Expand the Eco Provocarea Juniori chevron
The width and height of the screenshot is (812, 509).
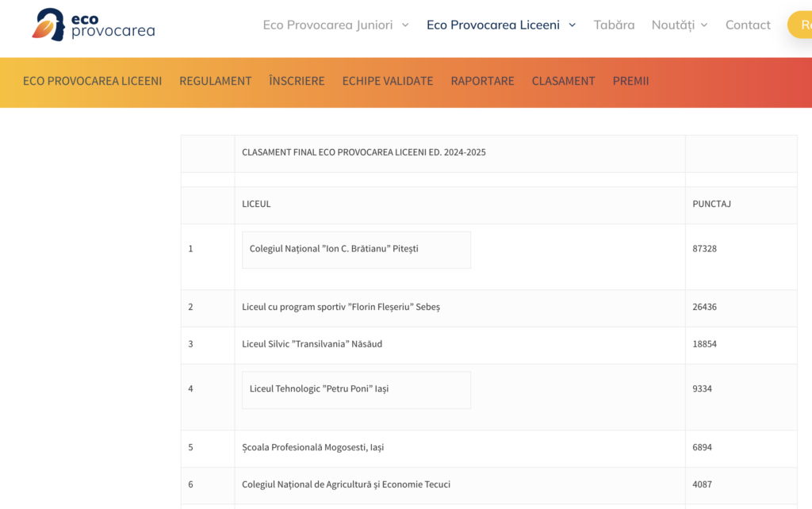[x=405, y=25]
